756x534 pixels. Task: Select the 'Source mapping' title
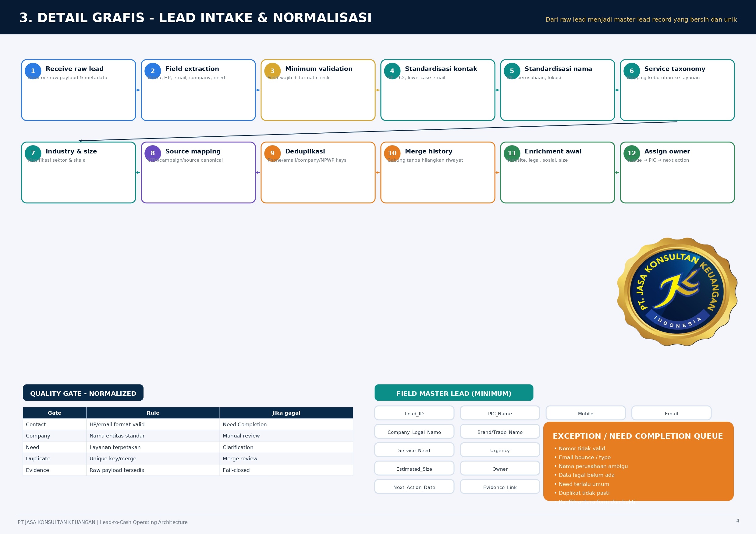click(x=193, y=151)
